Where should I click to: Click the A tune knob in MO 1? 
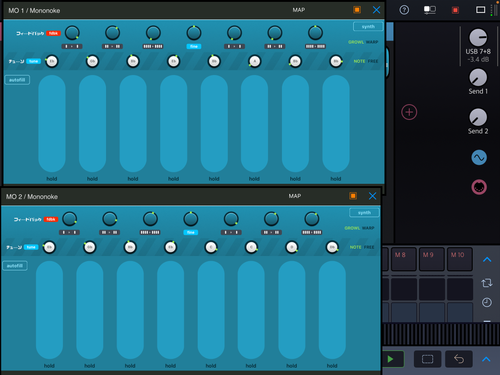pos(255,61)
